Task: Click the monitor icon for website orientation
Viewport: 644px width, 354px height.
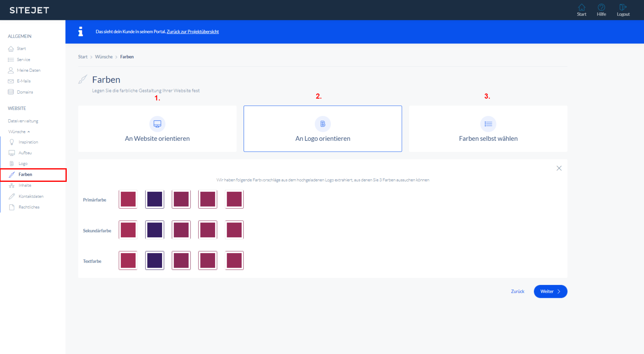Action: coord(157,124)
